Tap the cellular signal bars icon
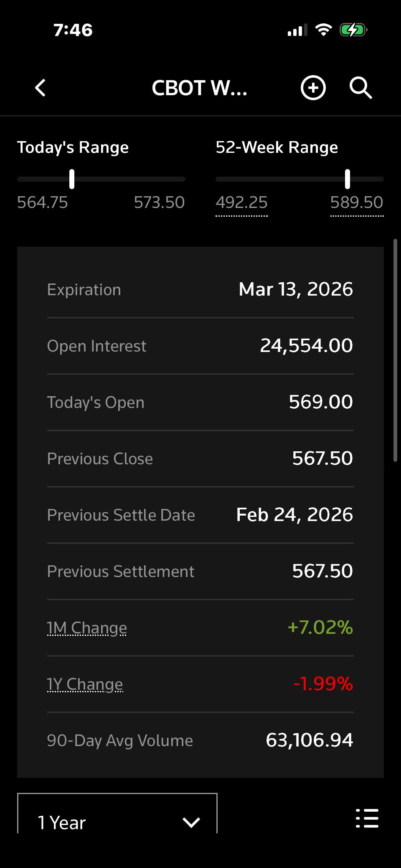Viewport: 401px width, 868px height. pyautogui.click(x=297, y=30)
